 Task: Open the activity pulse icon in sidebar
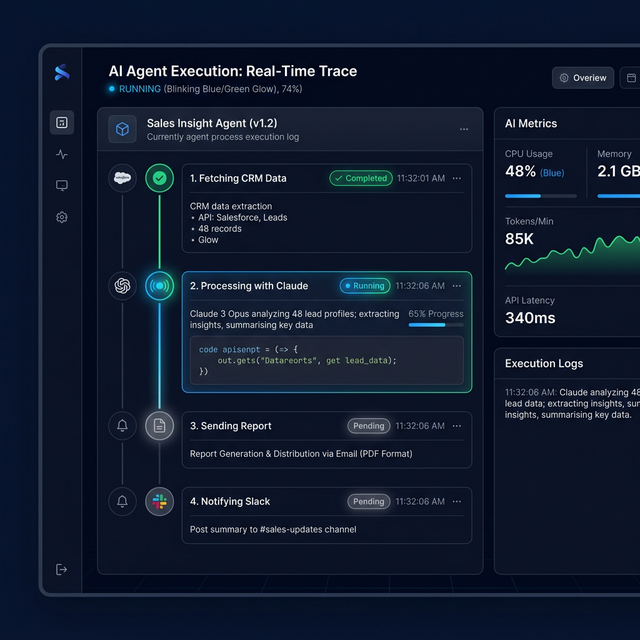[62, 154]
